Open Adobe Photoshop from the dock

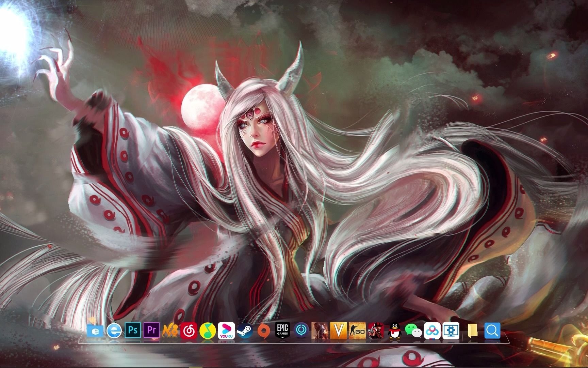[133, 331]
